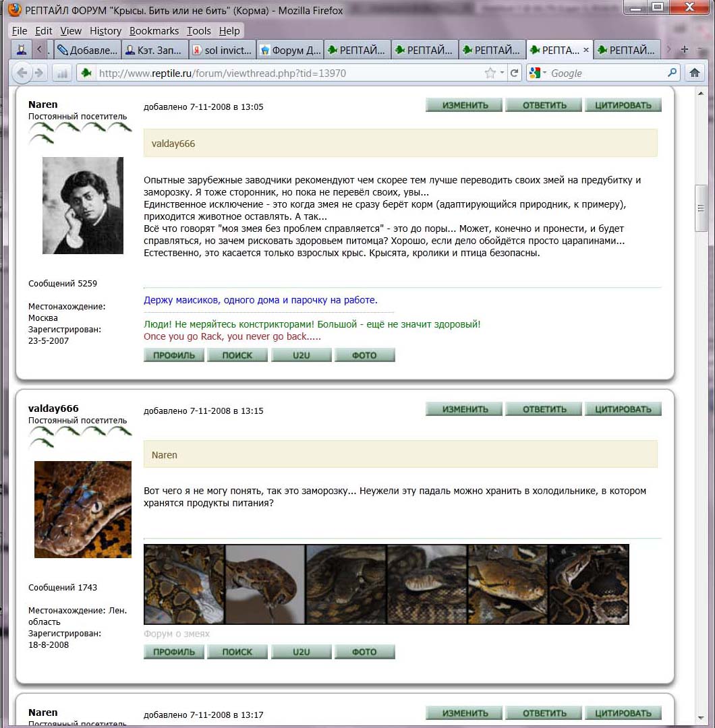Click ФОТО under valday666's post
Screen dimensions: 715x728
click(x=365, y=652)
